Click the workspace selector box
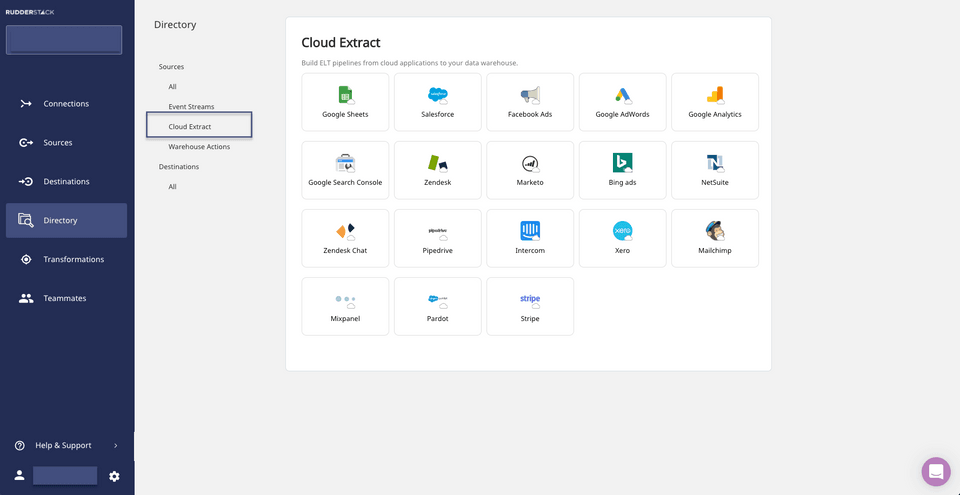The image size is (960, 495). 64,40
